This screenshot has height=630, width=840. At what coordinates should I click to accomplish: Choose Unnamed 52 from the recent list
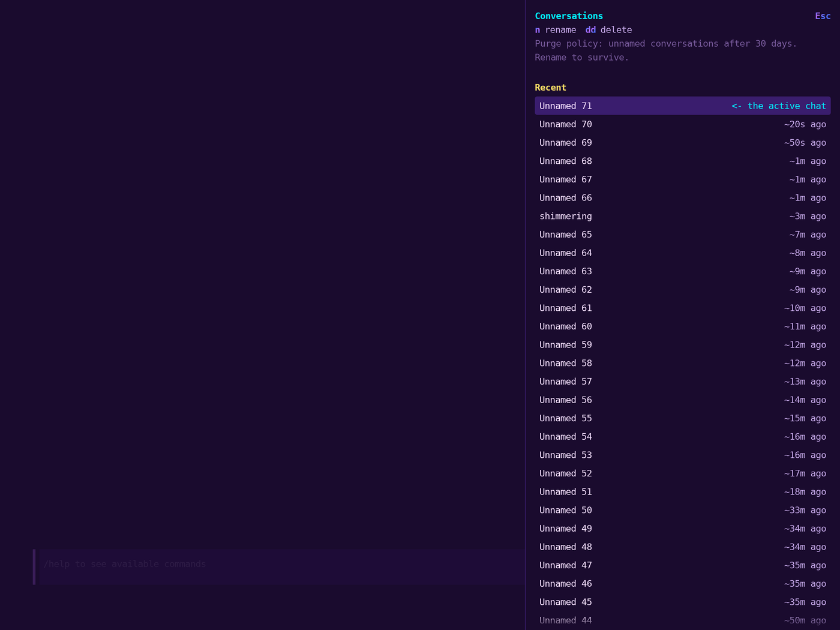(683, 473)
